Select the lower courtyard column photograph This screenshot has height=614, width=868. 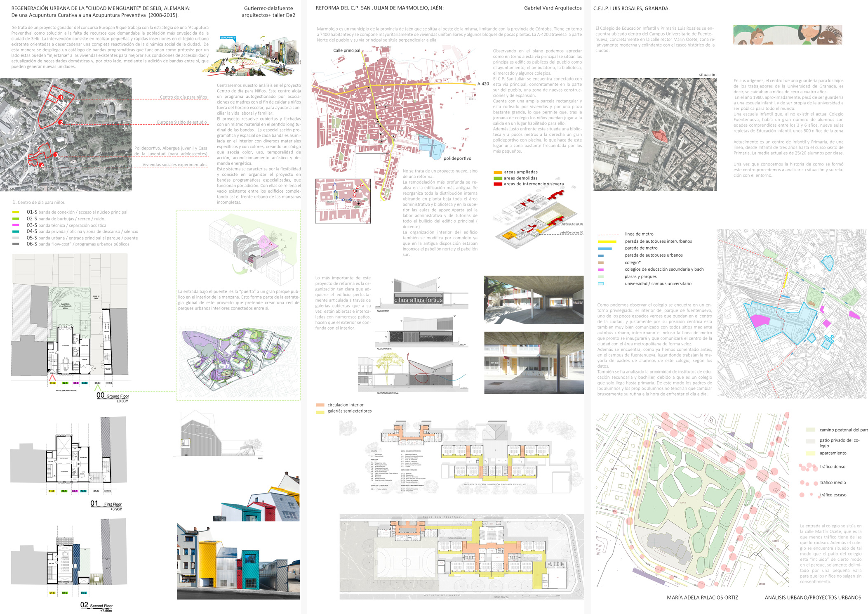click(x=534, y=363)
